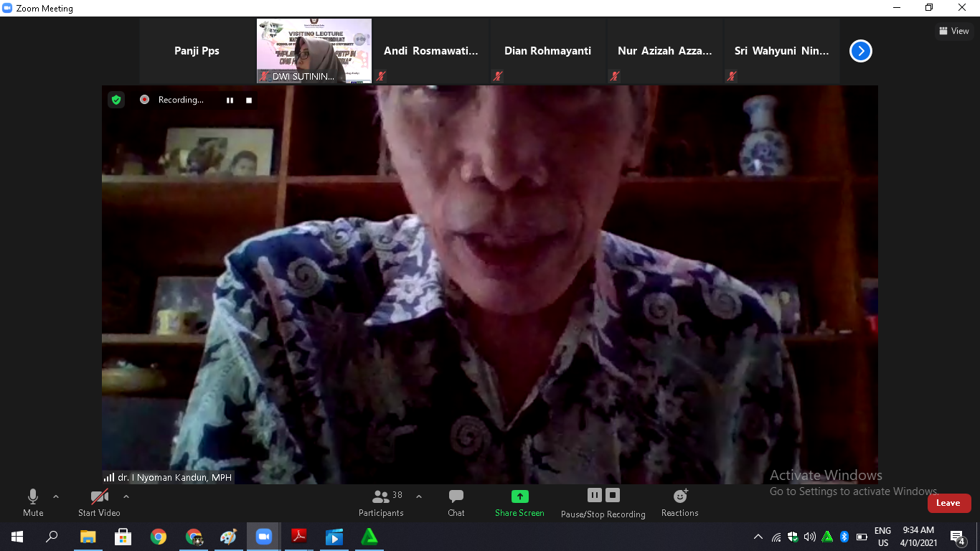Screen dimensions: 980x551
Task: Open the Chat panel
Action: click(x=456, y=502)
